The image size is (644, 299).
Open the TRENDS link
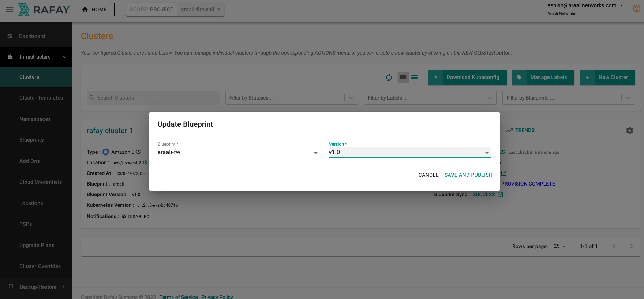pyautogui.click(x=525, y=131)
